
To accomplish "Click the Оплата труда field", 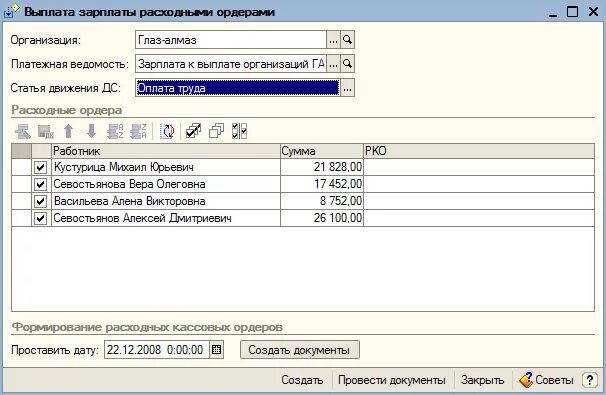I will coord(238,88).
